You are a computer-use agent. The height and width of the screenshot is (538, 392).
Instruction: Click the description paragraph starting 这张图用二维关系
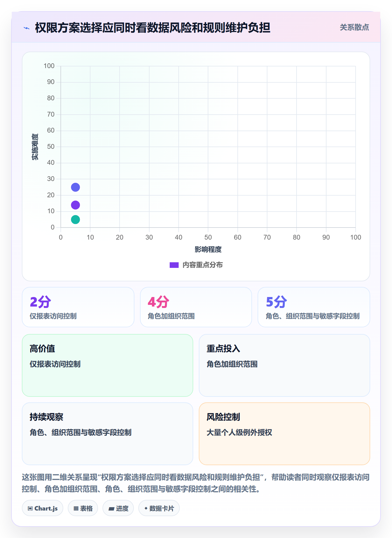(x=196, y=483)
